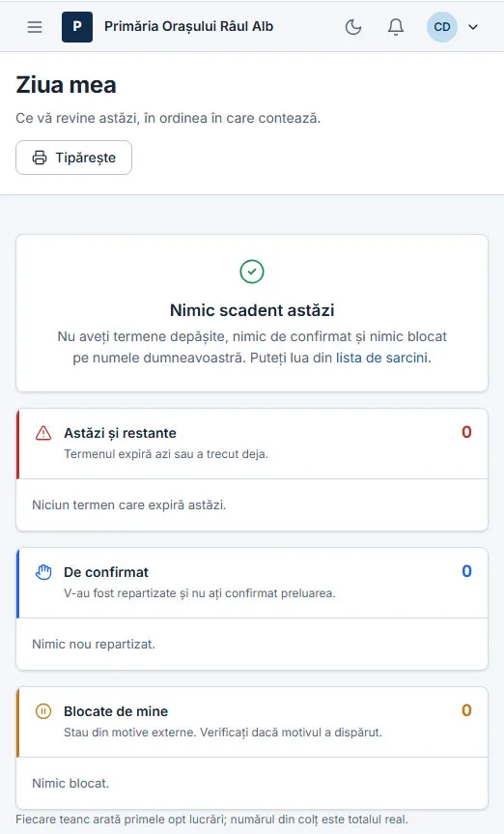Viewport: 504px width, 834px height.
Task: Select the Astăzi și restante heading
Action: click(120, 433)
